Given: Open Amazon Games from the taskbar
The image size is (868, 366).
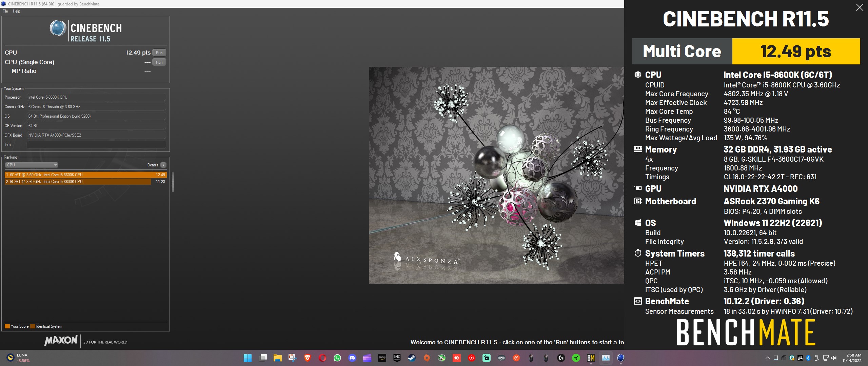Looking at the screenshot, I should pyautogui.click(x=382, y=358).
